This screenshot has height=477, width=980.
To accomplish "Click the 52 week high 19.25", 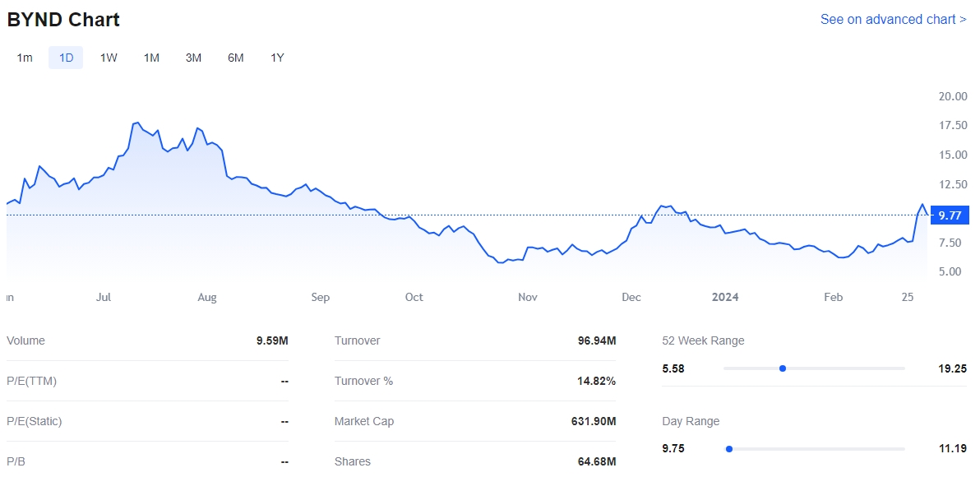I will coord(953,368).
